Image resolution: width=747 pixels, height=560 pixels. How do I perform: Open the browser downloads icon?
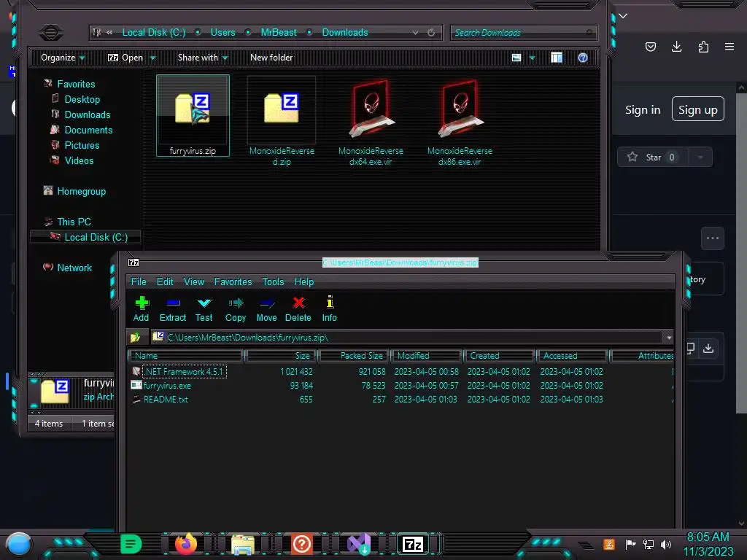coord(676,47)
